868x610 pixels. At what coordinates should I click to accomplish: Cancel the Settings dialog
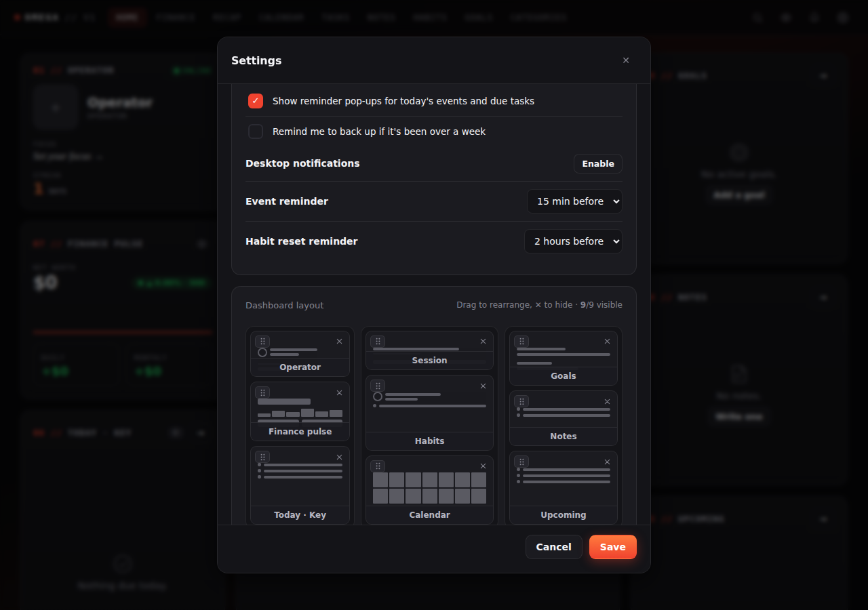(x=554, y=547)
